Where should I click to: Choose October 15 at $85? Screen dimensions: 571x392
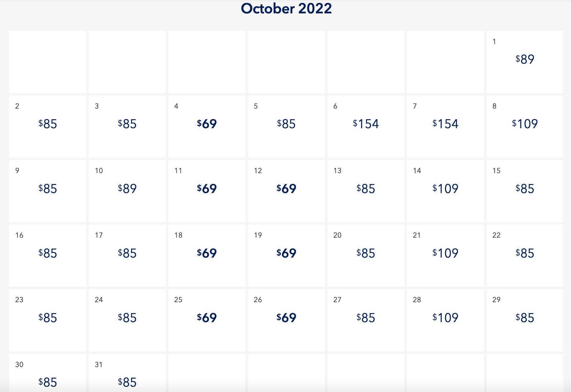coord(525,189)
